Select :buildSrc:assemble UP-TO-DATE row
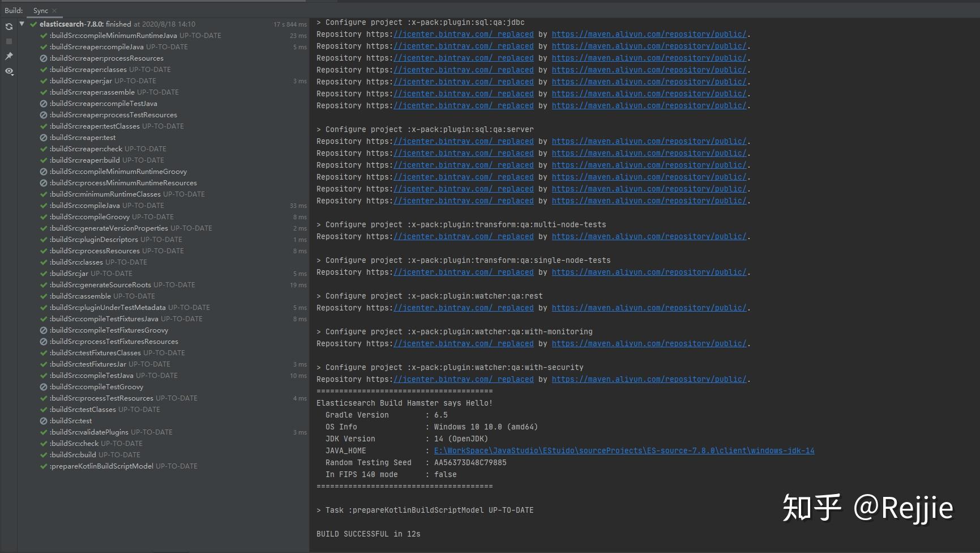Viewport: 980px width, 553px height. (163, 296)
